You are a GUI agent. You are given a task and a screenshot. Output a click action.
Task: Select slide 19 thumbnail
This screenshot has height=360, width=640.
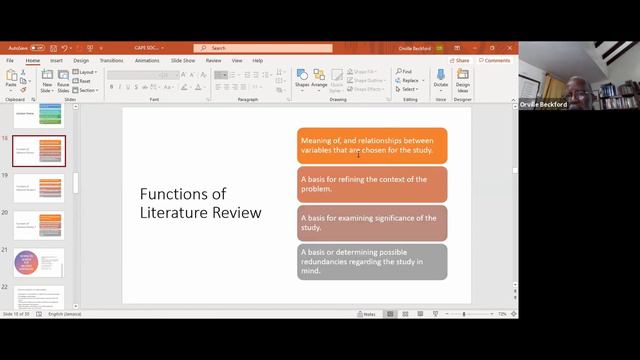tap(39, 188)
